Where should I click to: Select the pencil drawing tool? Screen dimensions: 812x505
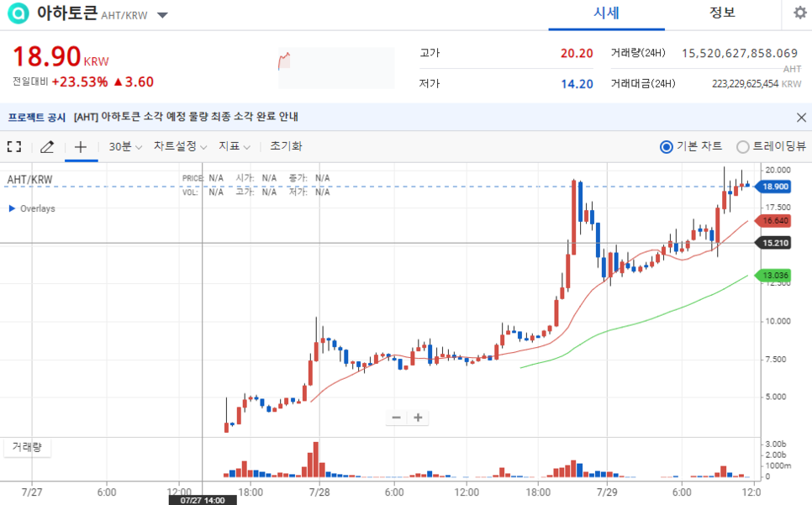click(x=47, y=147)
